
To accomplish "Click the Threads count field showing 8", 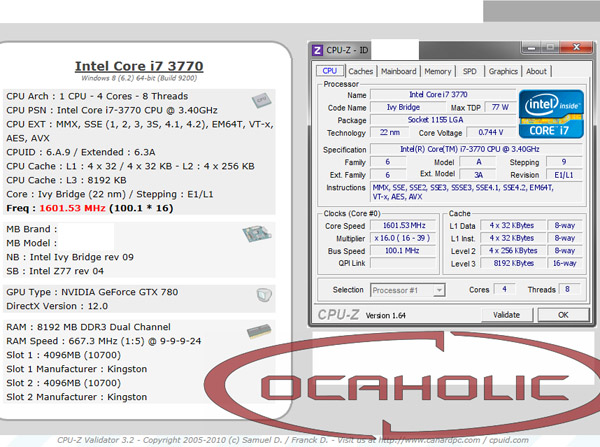I will (569, 289).
